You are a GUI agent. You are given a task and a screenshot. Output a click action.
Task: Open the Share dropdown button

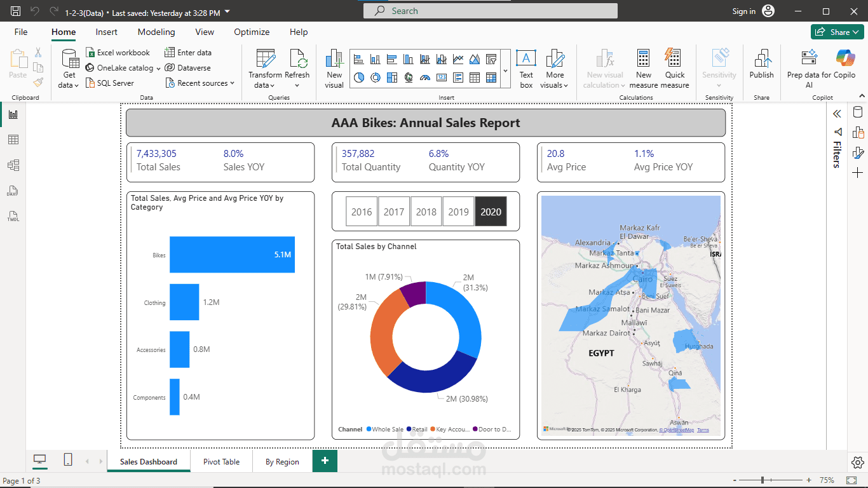point(837,32)
